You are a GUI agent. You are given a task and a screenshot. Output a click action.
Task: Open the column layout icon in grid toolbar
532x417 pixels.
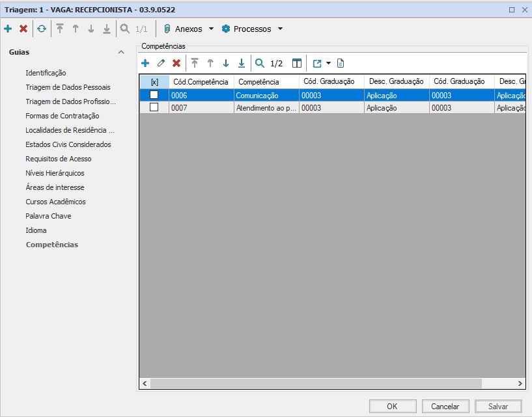pos(297,63)
